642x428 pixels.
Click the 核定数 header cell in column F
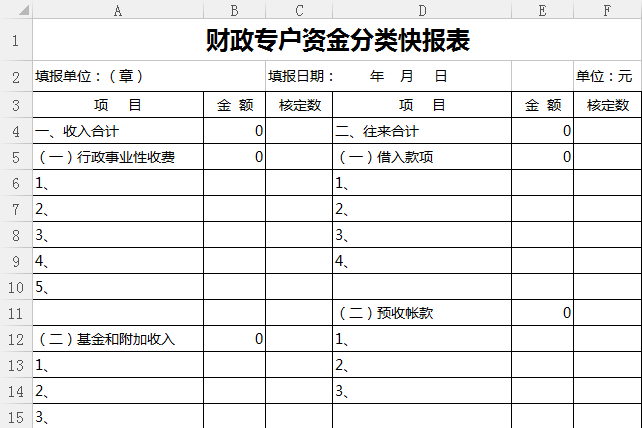607,105
